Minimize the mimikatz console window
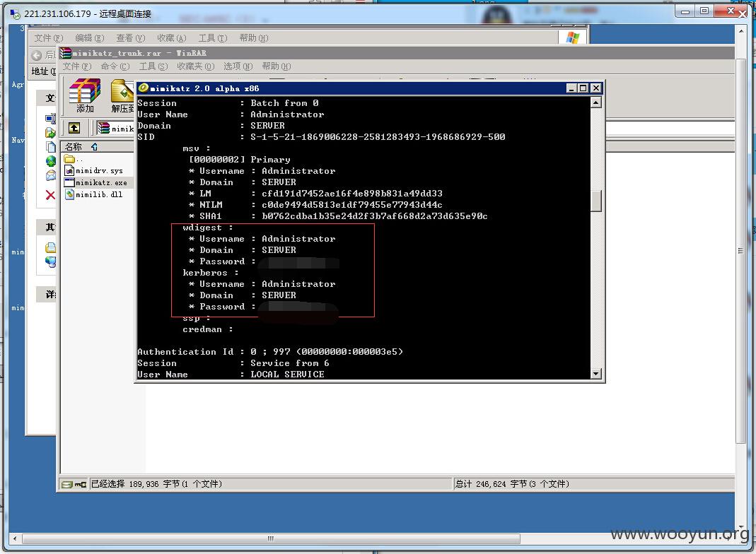This screenshot has height=554, width=756. [571, 88]
